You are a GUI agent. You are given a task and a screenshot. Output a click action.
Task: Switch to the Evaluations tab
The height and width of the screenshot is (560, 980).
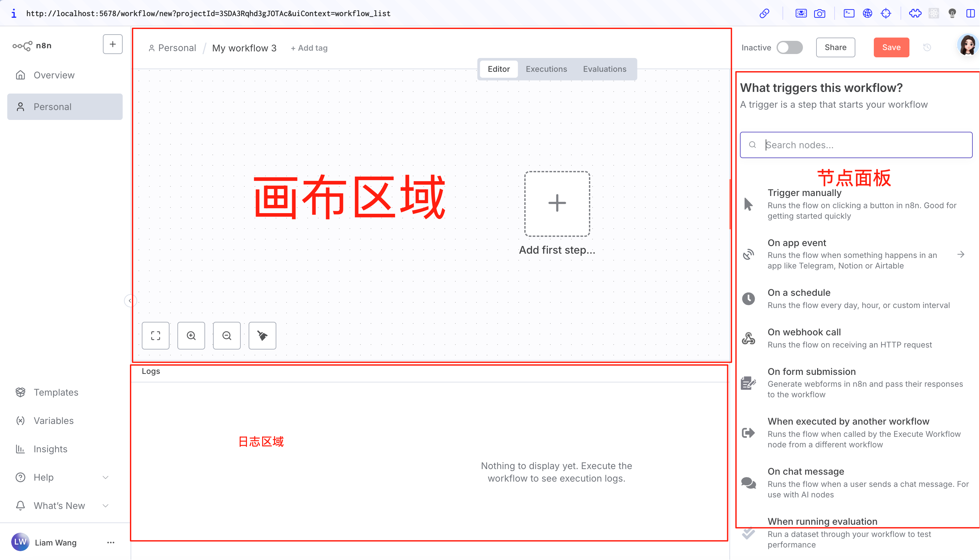(x=604, y=69)
